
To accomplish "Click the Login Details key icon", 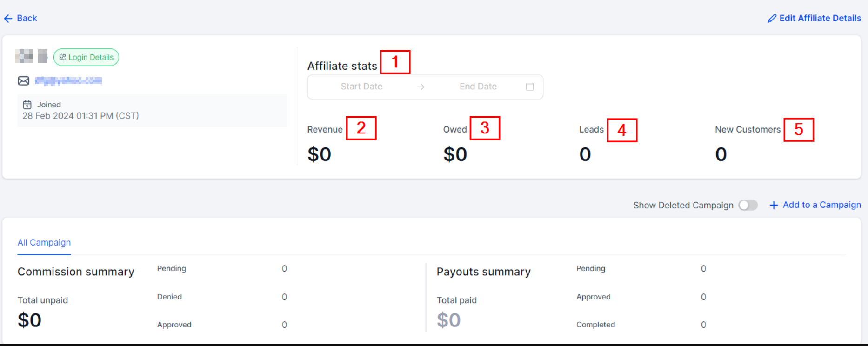I will [62, 57].
